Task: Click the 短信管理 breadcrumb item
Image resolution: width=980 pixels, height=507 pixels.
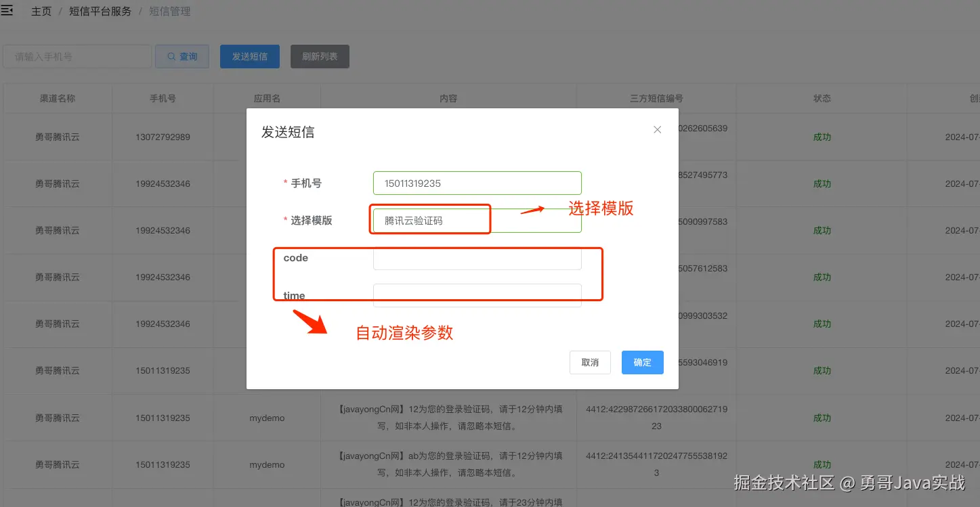Action: coord(169,12)
